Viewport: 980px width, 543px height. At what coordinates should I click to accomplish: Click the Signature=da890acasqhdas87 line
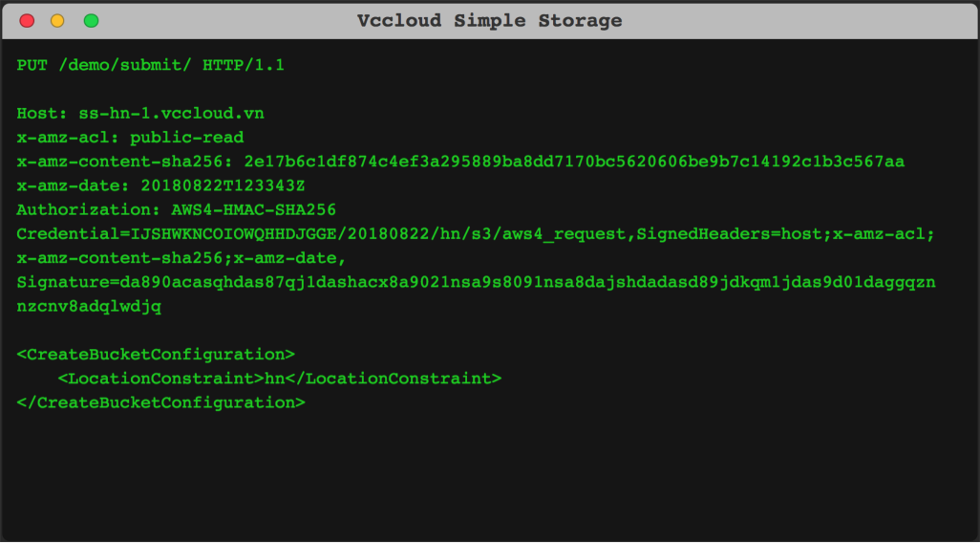[477, 282]
